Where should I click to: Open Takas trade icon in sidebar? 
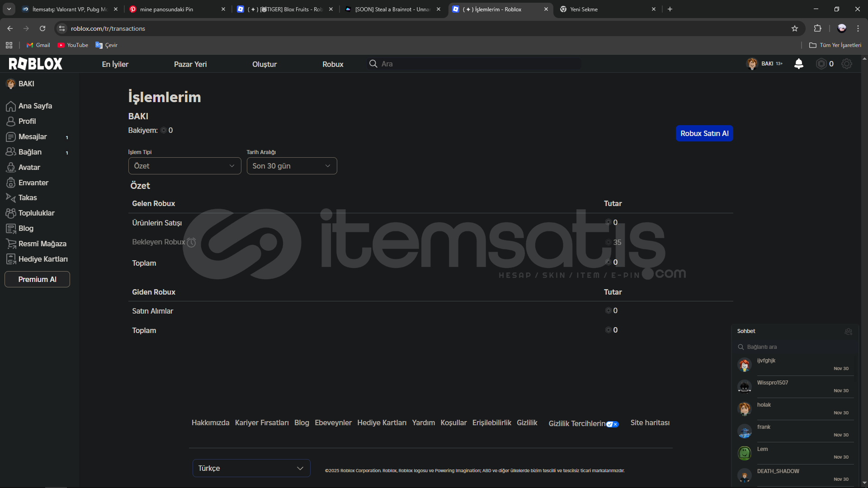(x=11, y=197)
